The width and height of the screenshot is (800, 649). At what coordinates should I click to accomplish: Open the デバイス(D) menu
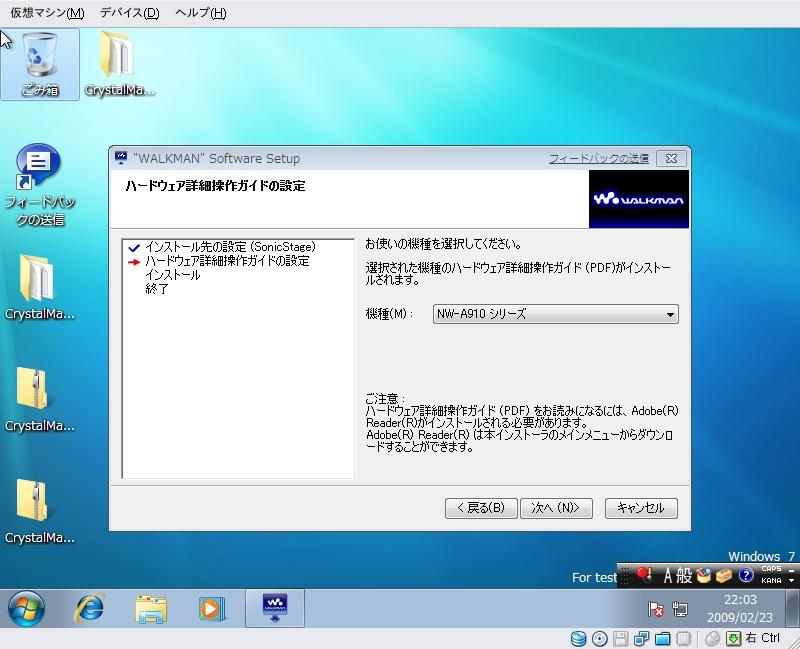(x=129, y=13)
